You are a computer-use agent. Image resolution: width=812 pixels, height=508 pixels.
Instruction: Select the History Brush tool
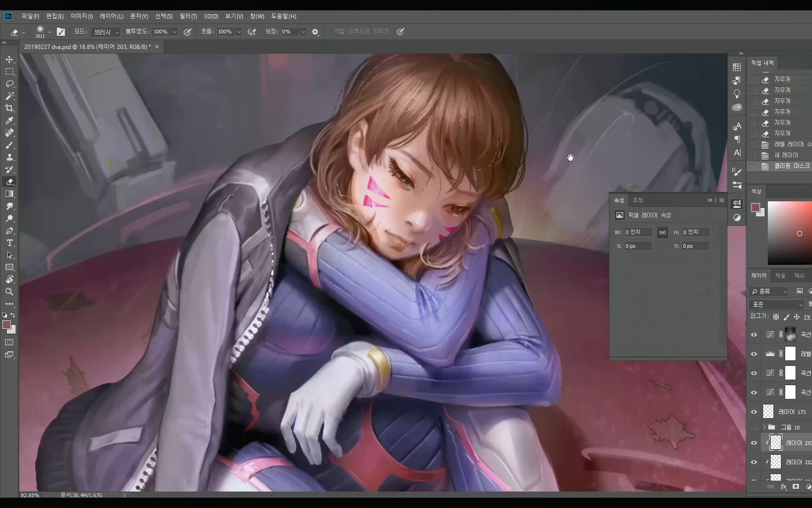point(9,170)
